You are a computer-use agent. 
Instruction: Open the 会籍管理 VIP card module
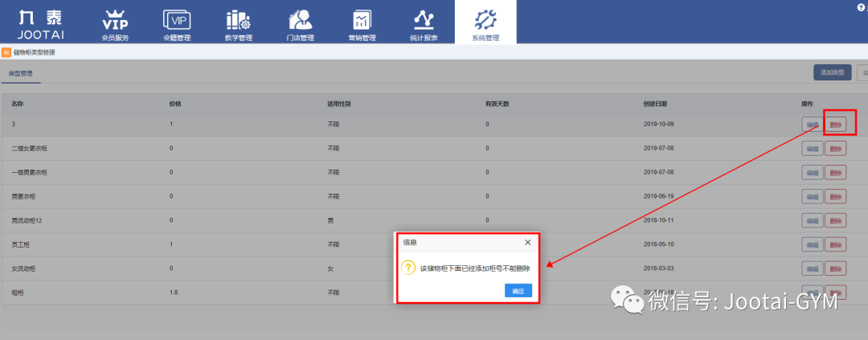pyautogui.click(x=177, y=24)
